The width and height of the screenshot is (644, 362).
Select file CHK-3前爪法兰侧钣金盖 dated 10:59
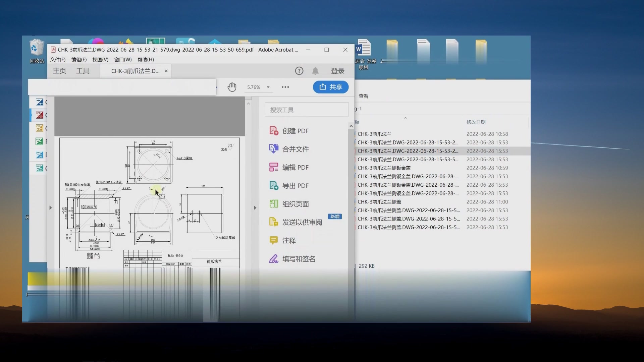384,168
